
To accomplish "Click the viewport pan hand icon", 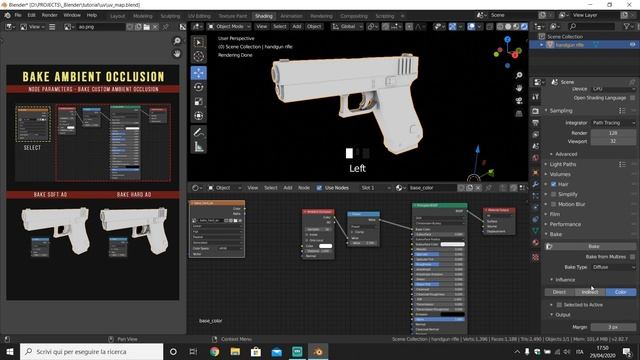I will [x=519, y=88].
